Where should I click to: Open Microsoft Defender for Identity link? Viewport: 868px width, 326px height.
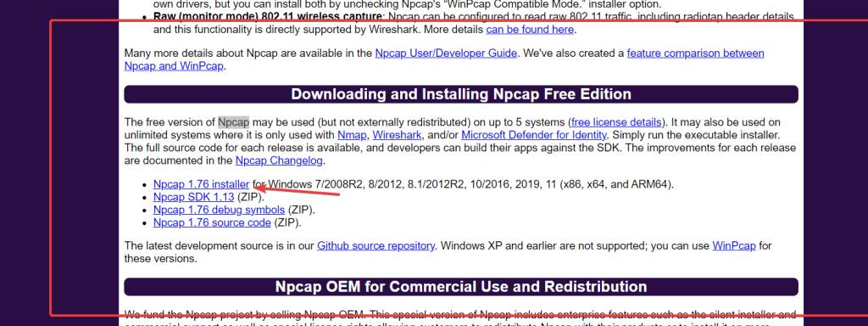click(x=534, y=135)
